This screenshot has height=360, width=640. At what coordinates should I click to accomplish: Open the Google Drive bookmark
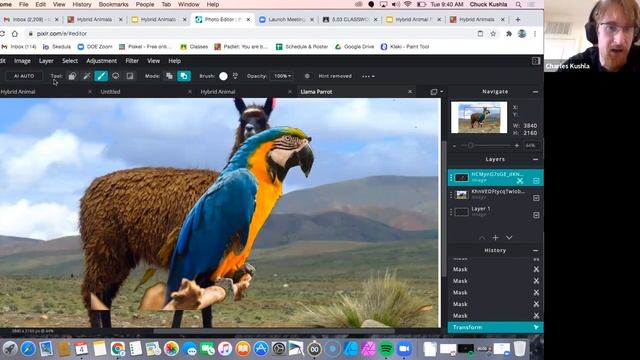(354, 47)
